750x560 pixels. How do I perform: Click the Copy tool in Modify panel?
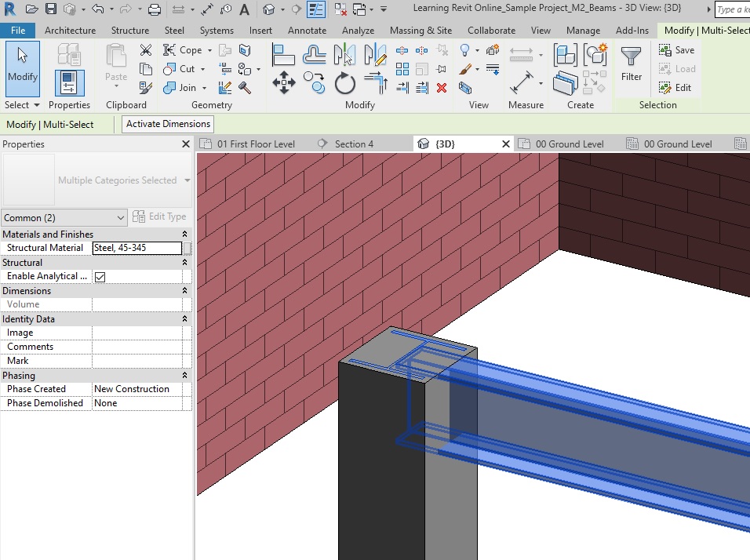pyautogui.click(x=315, y=82)
